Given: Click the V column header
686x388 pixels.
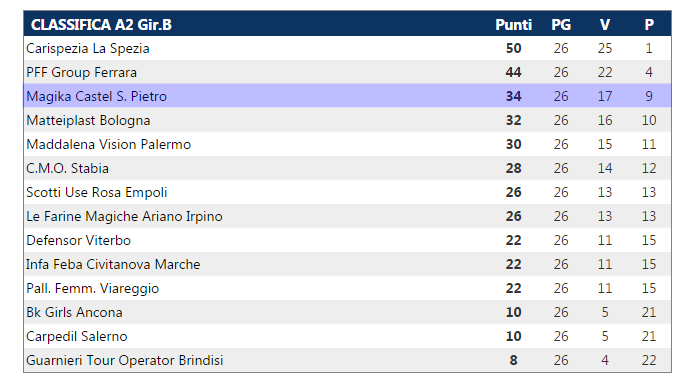Looking at the screenshot, I should [x=605, y=24].
